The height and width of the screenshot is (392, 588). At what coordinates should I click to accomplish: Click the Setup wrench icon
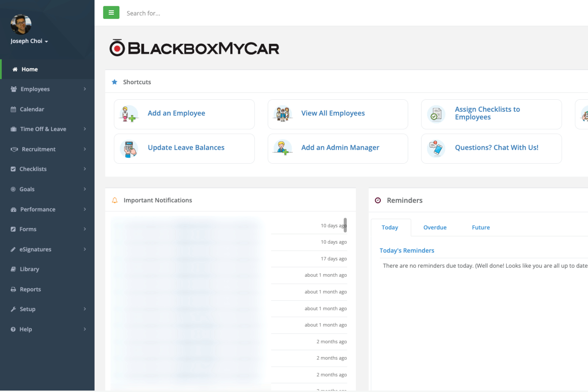(x=13, y=309)
